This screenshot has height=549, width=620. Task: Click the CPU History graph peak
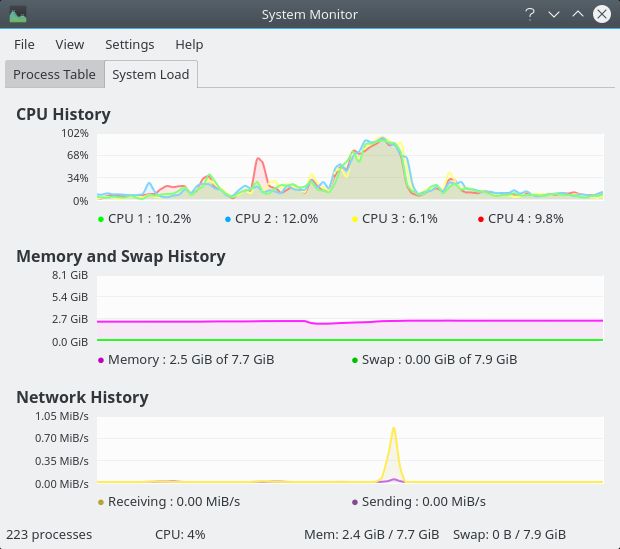[382, 139]
